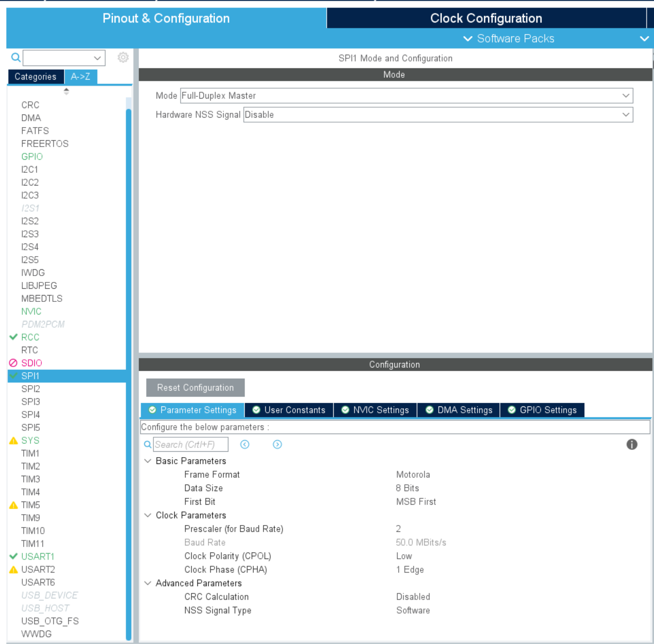Select I2S2 in the peripheral list
654x644 pixels.
point(30,221)
